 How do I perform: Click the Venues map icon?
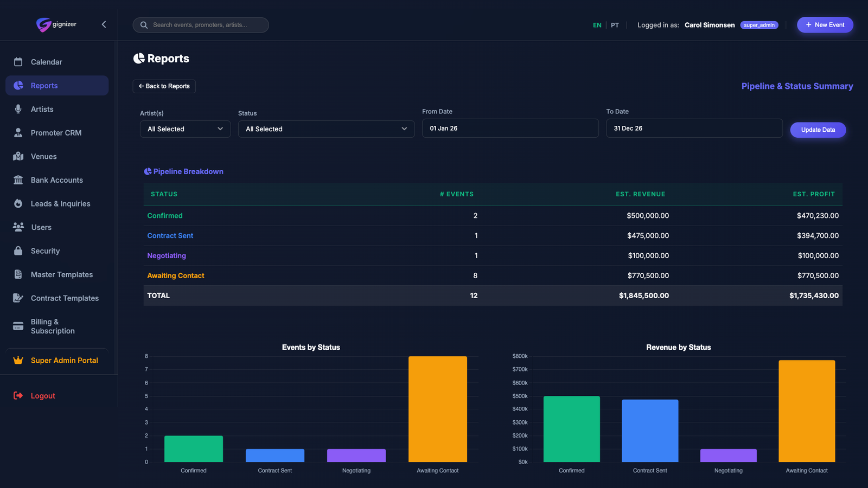click(x=18, y=156)
